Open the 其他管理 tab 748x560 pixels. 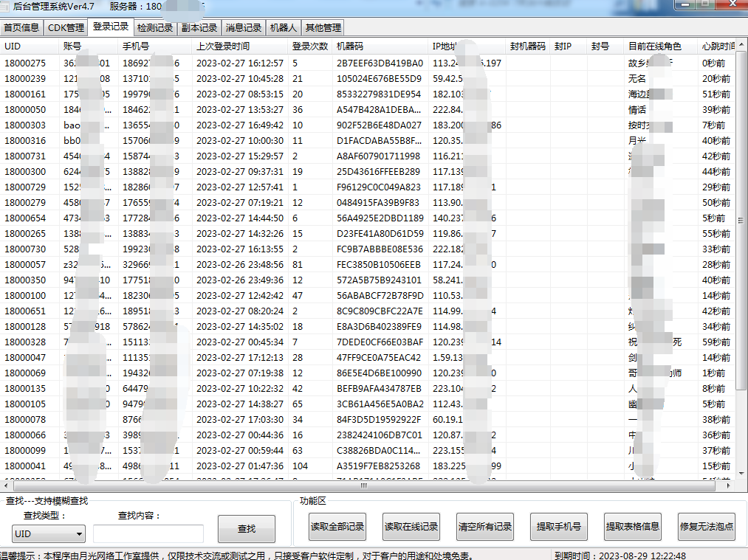(x=323, y=28)
